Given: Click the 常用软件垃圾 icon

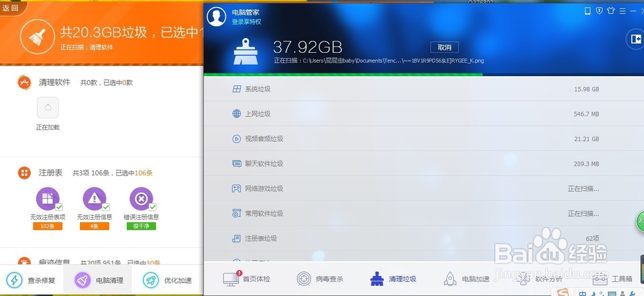Looking at the screenshot, I should point(236,213).
